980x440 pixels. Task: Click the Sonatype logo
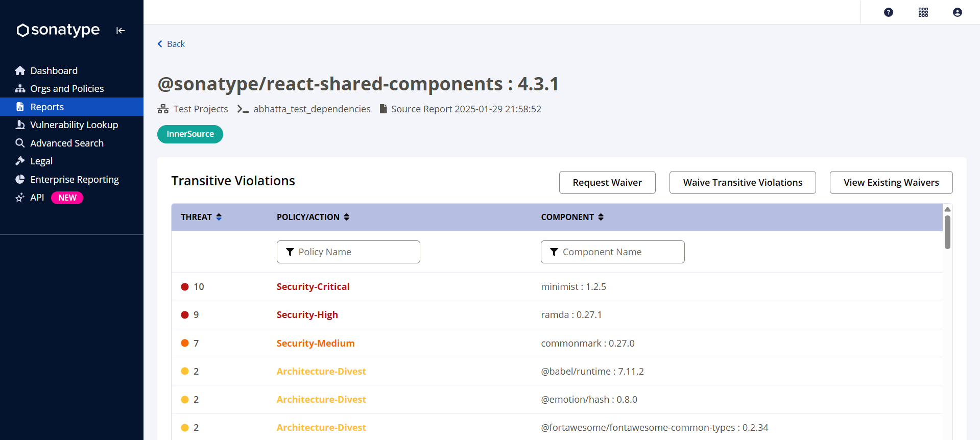coord(58,30)
